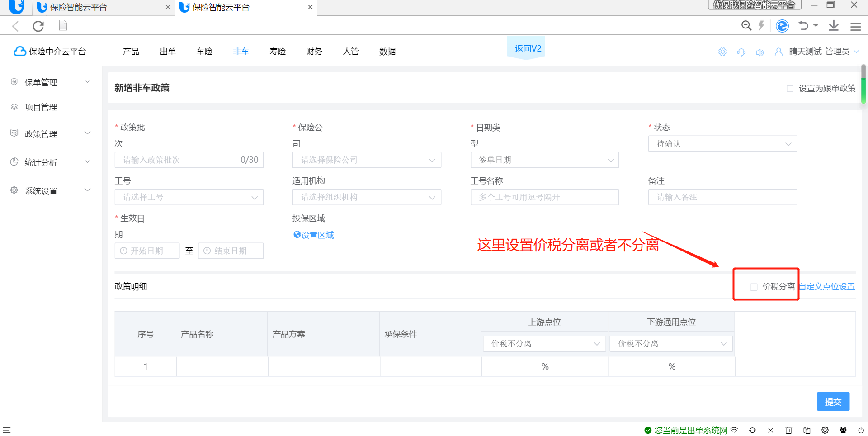868x436 pixels.
Task: Close the second 保险智能云平台 tab
Action: (310, 7)
